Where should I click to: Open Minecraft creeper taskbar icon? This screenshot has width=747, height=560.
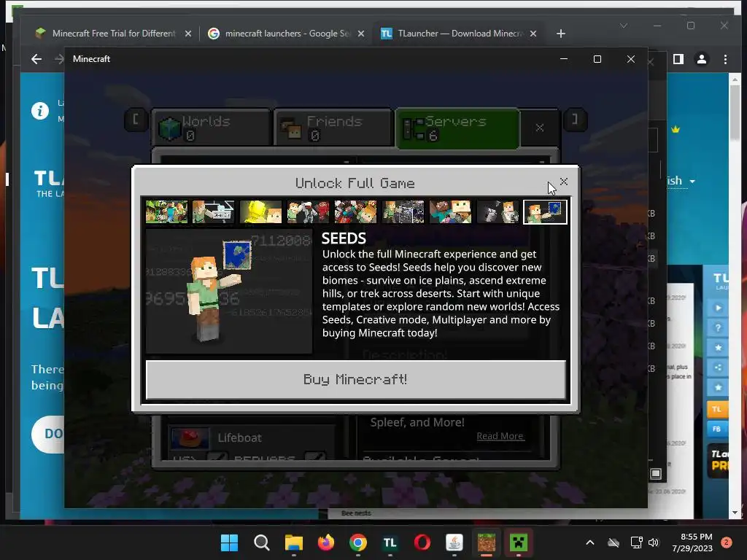pos(519,542)
